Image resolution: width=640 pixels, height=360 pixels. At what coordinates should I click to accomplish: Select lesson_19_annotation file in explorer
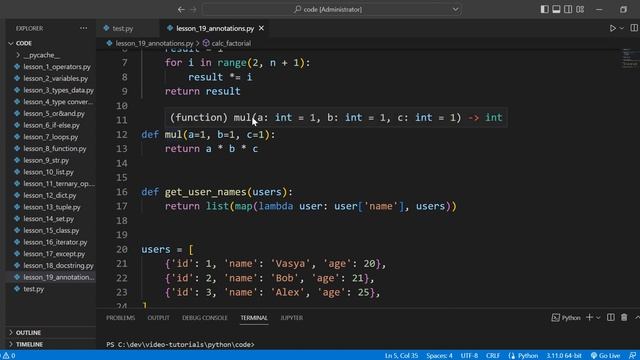(58, 277)
